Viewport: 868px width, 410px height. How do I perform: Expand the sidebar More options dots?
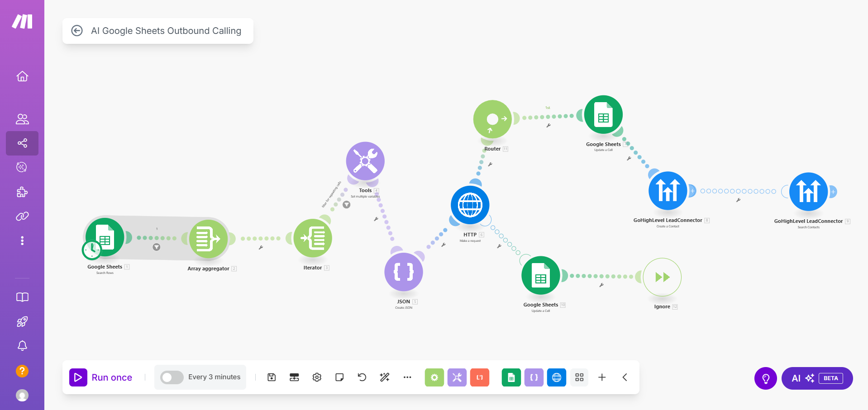22,240
